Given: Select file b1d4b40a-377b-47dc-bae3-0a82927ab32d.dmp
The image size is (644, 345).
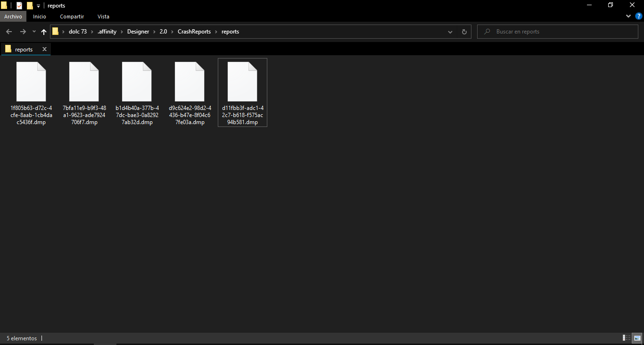Looking at the screenshot, I should [137, 93].
